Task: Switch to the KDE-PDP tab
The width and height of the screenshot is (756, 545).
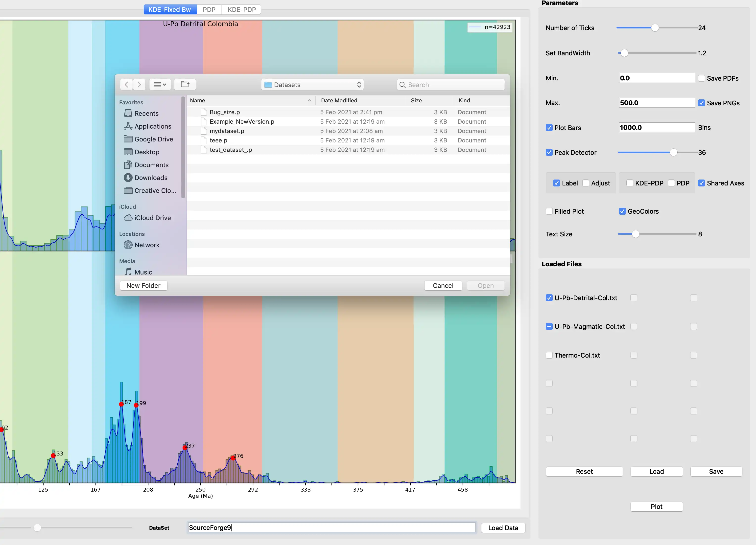Action: click(242, 10)
